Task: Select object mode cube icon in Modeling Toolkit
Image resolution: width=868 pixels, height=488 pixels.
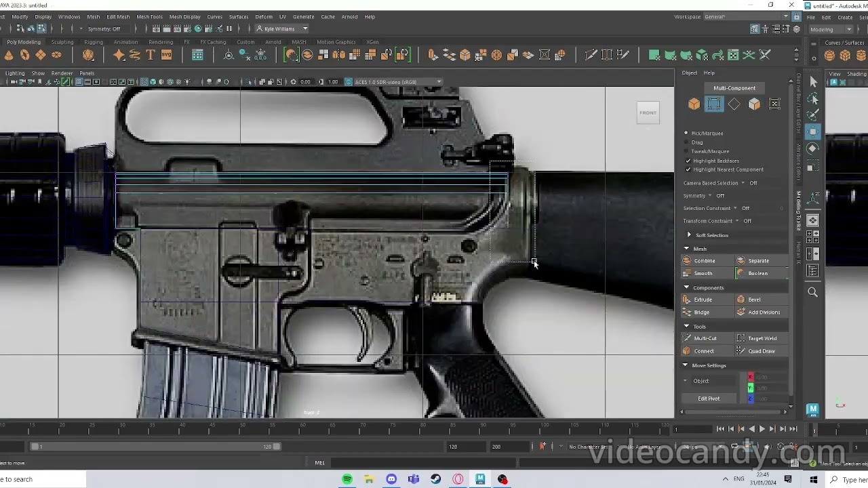Action: [694, 104]
